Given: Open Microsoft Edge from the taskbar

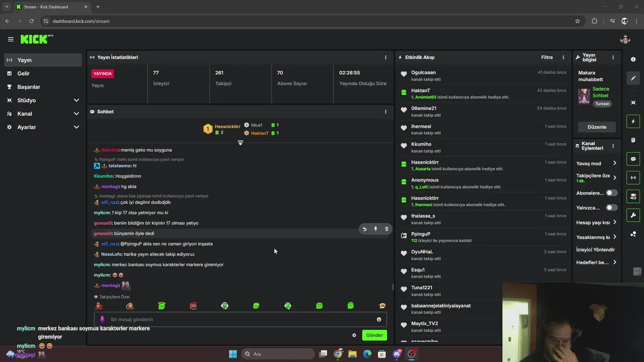Looking at the screenshot, I should [x=367, y=354].
